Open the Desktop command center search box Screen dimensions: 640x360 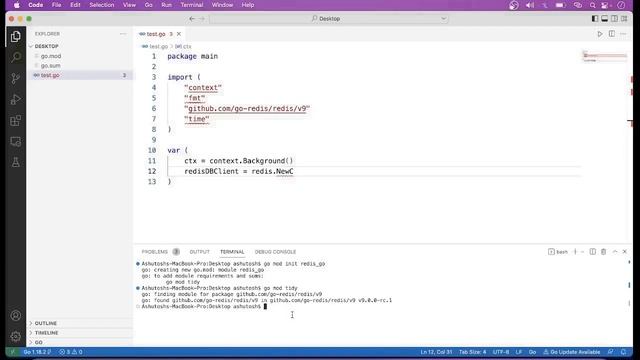click(x=329, y=19)
